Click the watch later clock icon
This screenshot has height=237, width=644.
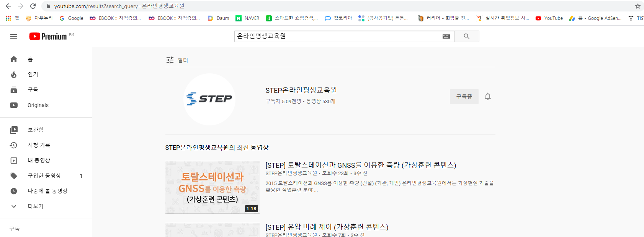click(x=14, y=191)
